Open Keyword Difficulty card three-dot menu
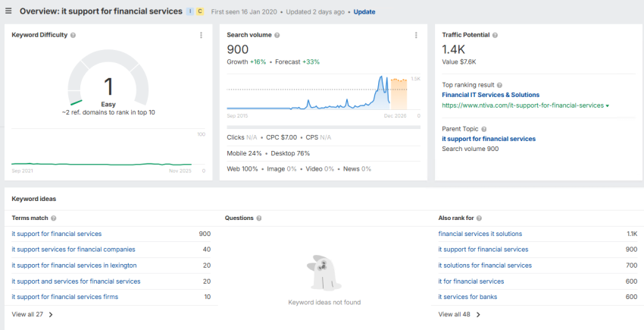644x330 pixels. coord(201,36)
